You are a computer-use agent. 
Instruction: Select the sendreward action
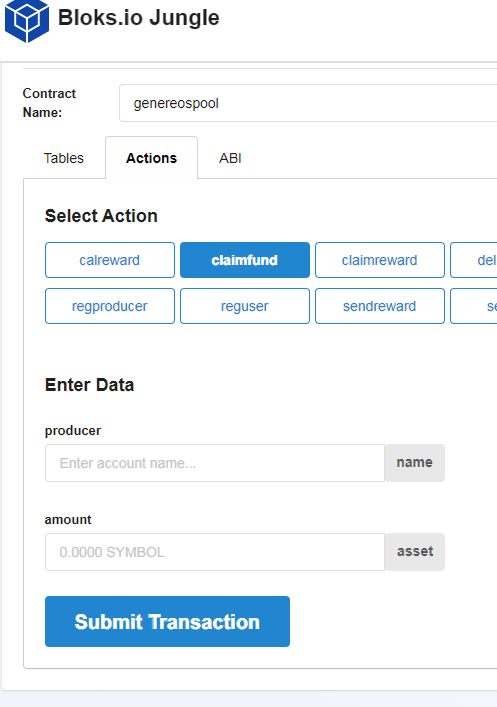point(380,306)
